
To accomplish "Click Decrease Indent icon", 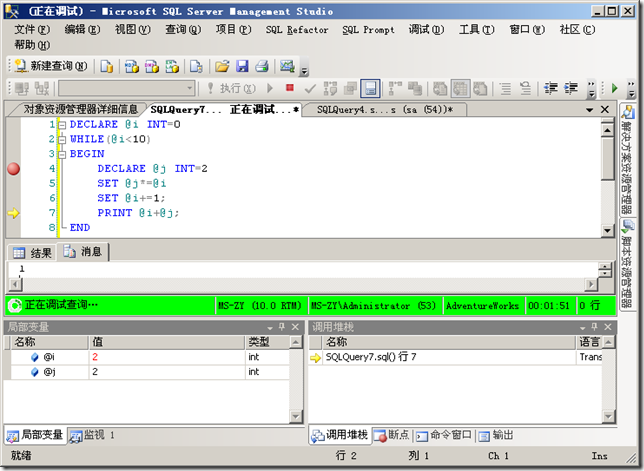I will [551, 88].
